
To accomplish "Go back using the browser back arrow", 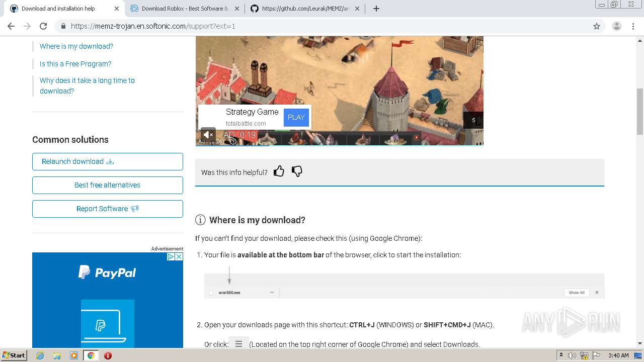I will (11, 26).
